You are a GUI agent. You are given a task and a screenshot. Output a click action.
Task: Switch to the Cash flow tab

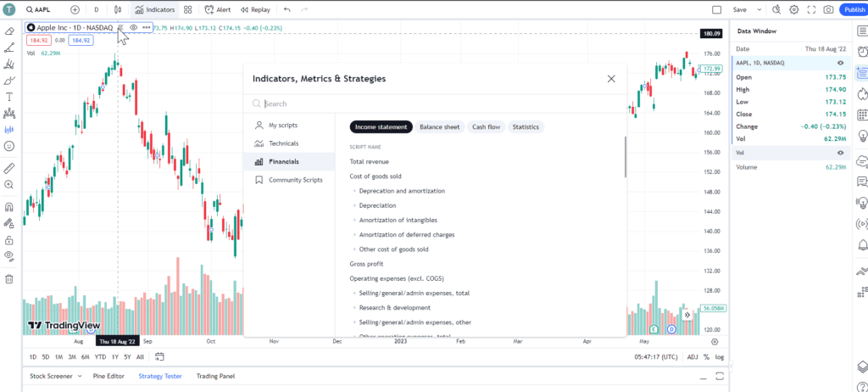[486, 127]
